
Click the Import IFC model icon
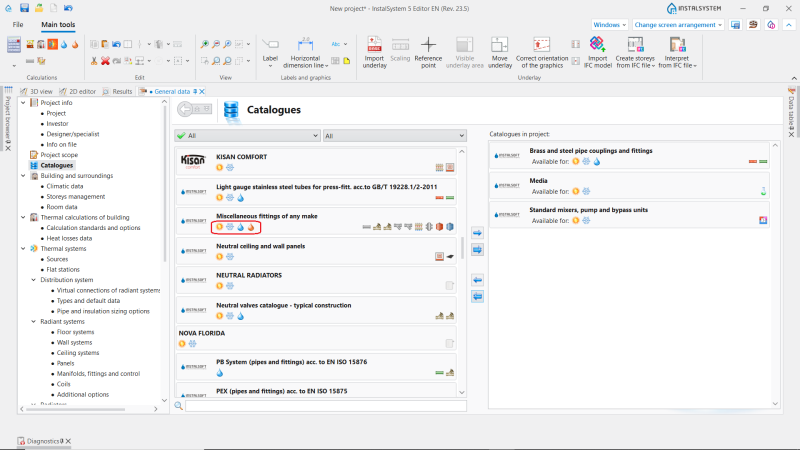pyautogui.click(x=597, y=53)
